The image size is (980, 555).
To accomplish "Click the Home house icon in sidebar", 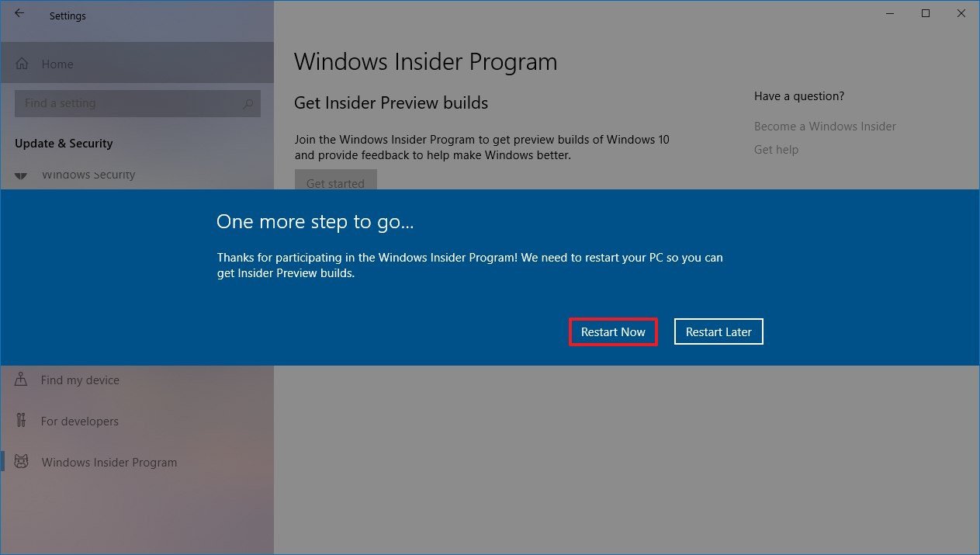I will click(x=23, y=64).
